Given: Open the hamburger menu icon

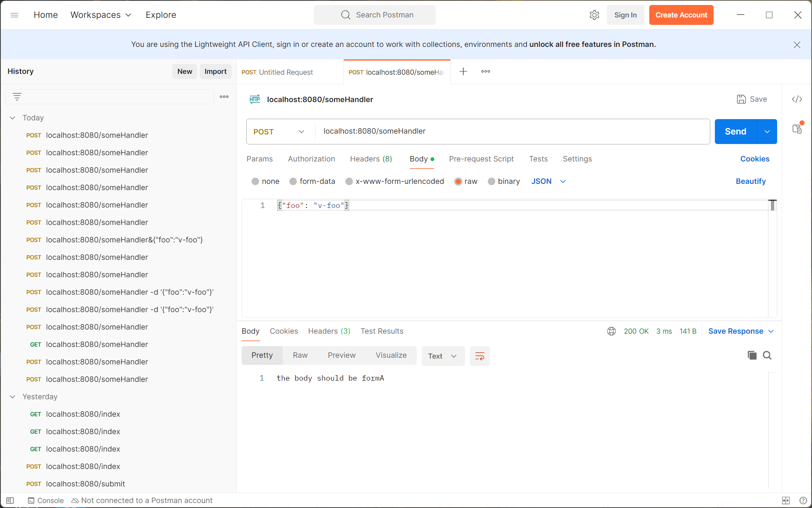Looking at the screenshot, I should [x=15, y=15].
